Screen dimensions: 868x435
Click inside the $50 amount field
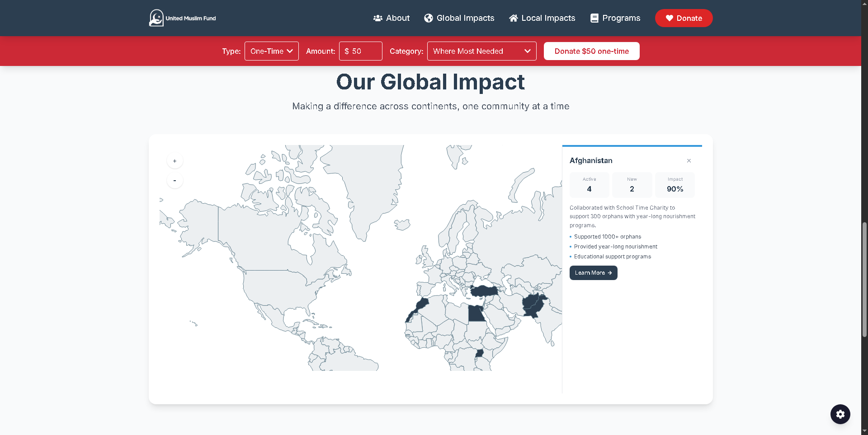point(361,51)
